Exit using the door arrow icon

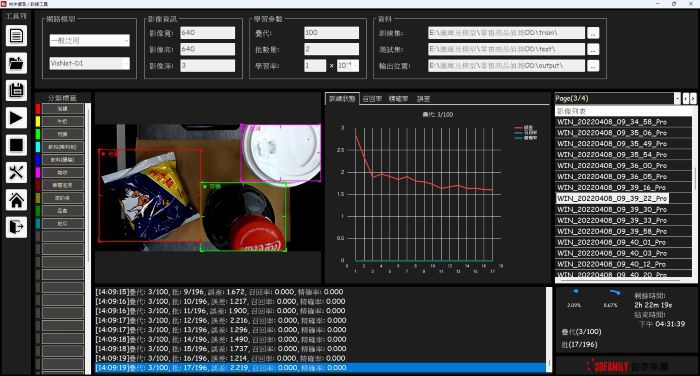pos(16,227)
